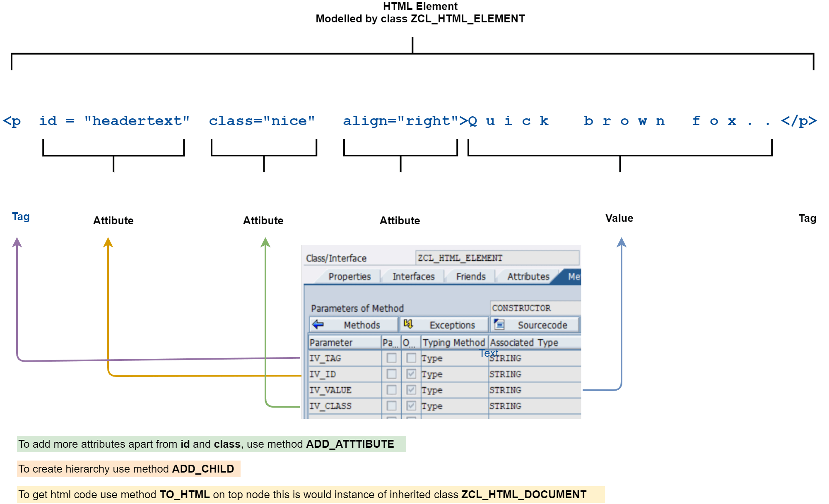
Task: Toggle Optional checkbox for IV_VALUE
Action: click(411, 390)
